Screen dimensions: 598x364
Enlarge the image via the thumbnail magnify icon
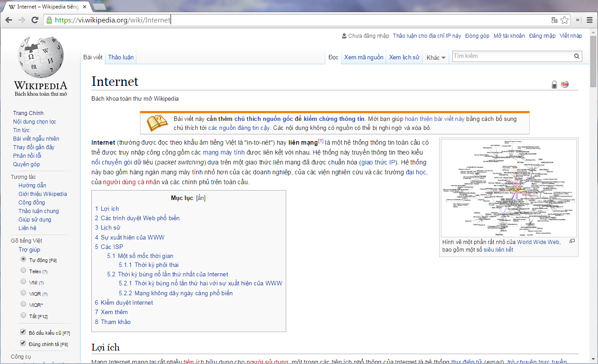point(572,241)
